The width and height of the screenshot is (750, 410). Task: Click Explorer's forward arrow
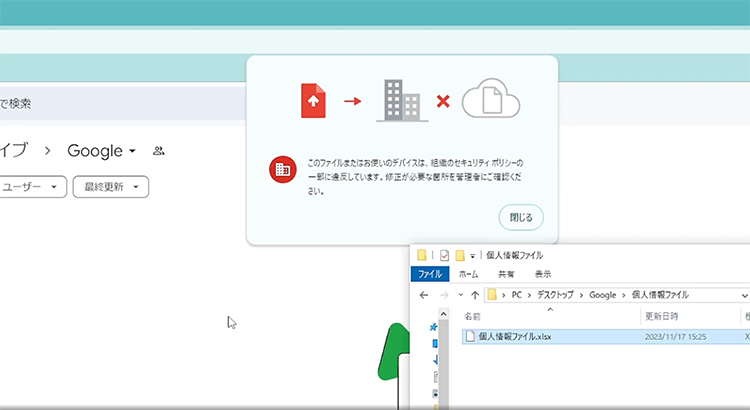444,295
